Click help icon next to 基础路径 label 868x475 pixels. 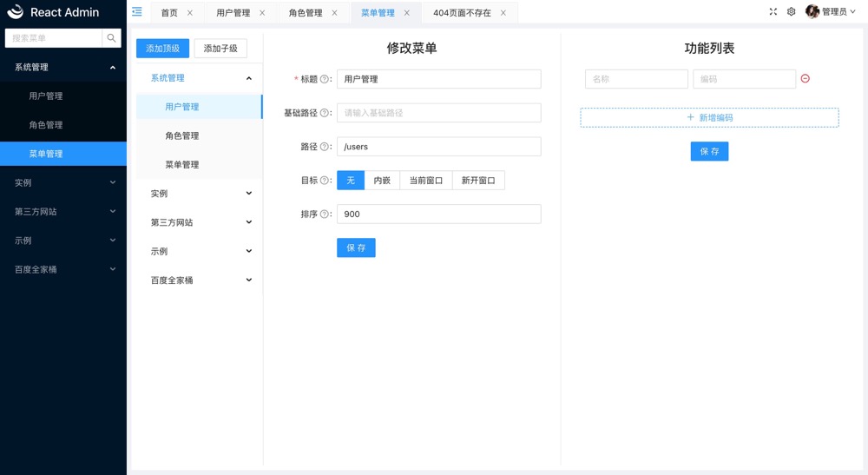pos(325,113)
